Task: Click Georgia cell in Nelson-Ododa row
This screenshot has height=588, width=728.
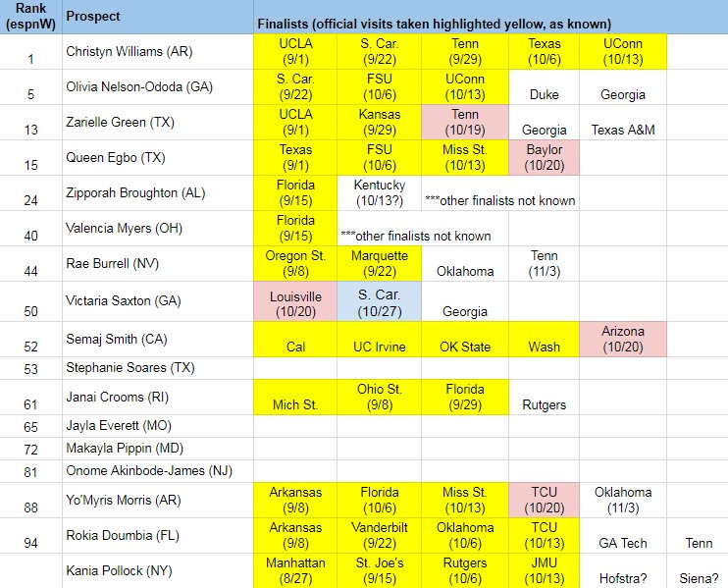Action: click(623, 86)
